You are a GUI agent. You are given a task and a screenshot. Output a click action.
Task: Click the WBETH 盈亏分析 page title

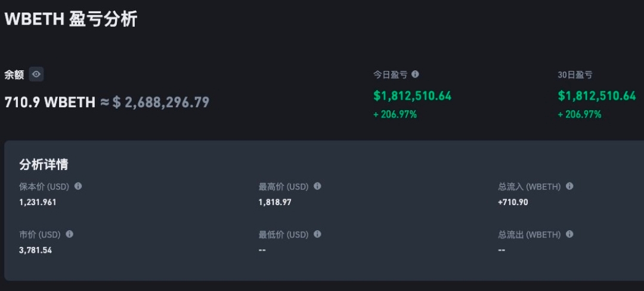tap(71, 19)
